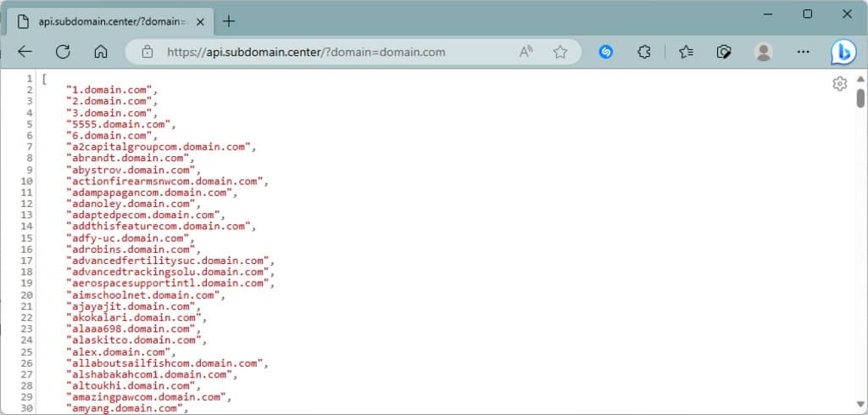Viewport: 868px width, 415px height.
Task: Go to the Home page
Action: click(x=101, y=52)
